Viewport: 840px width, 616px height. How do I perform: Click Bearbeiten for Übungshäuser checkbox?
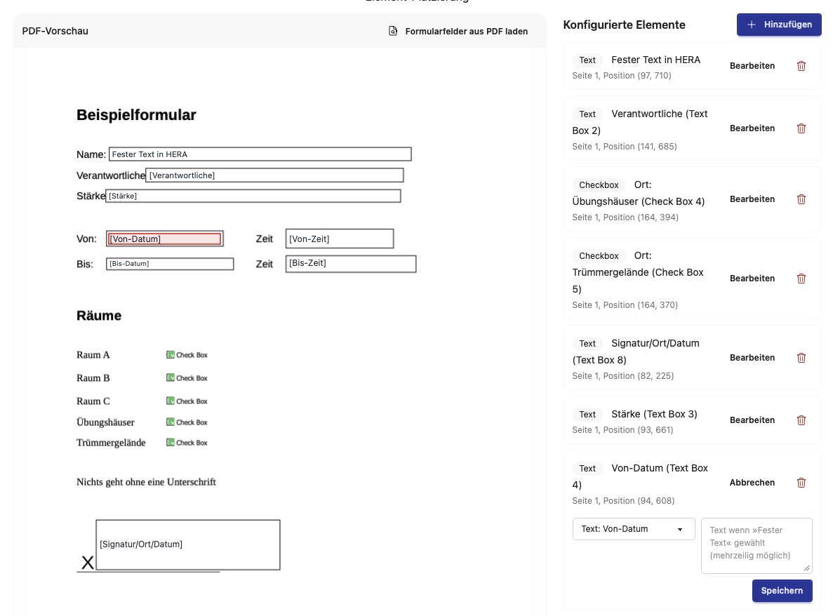click(752, 199)
